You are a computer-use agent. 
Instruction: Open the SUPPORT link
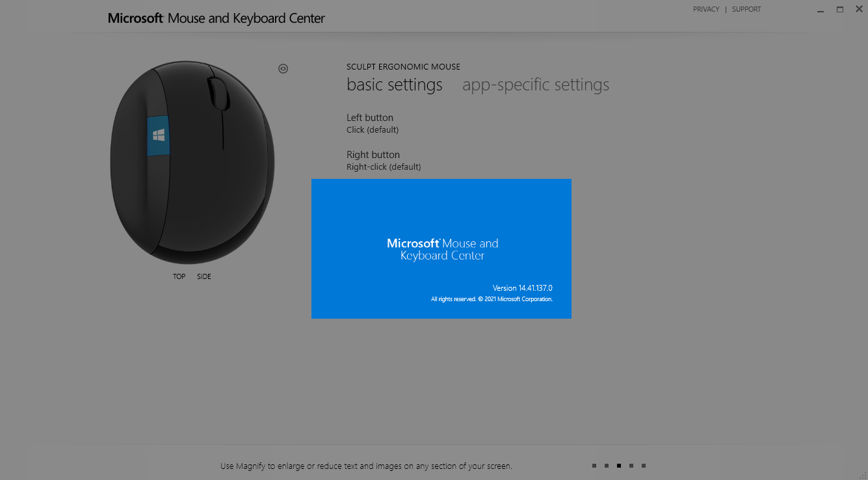coord(746,9)
